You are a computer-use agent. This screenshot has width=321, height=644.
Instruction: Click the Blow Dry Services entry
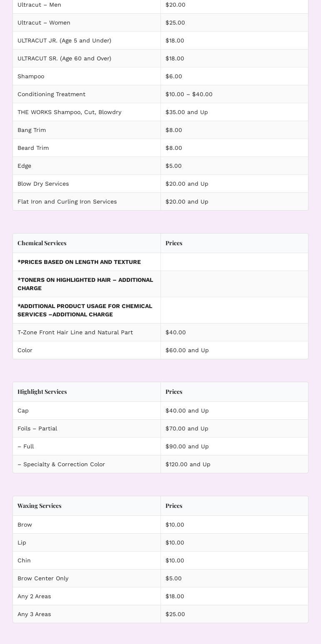[x=43, y=184]
